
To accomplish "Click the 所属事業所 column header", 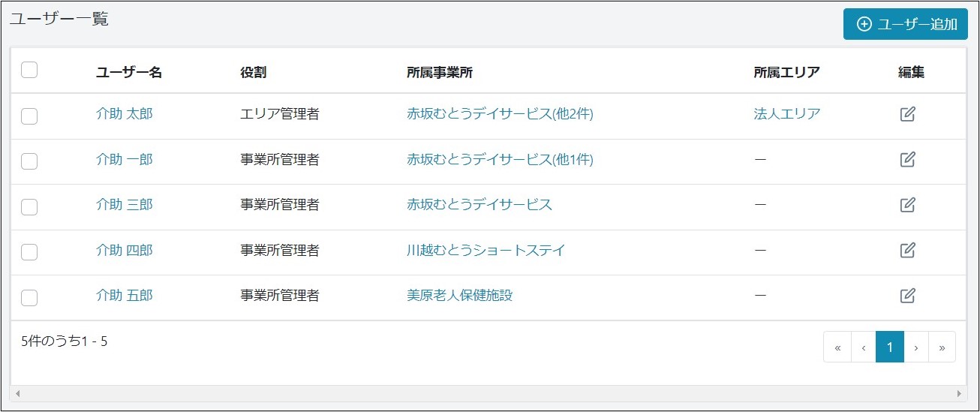I will [x=440, y=73].
